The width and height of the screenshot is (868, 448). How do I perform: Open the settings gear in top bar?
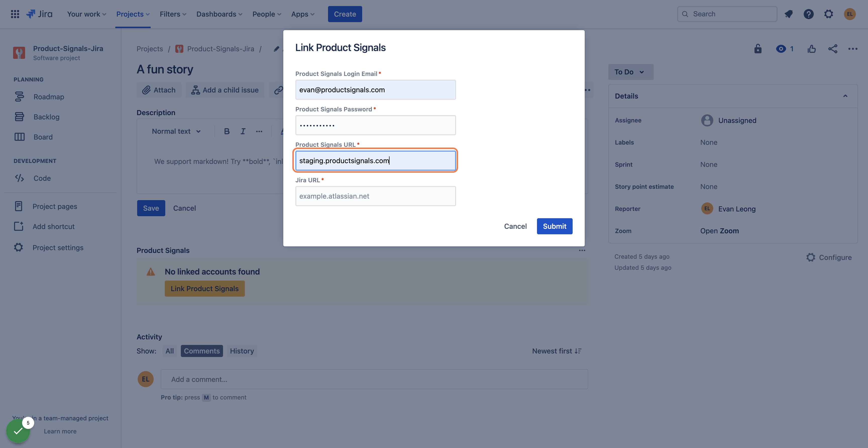click(x=829, y=14)
